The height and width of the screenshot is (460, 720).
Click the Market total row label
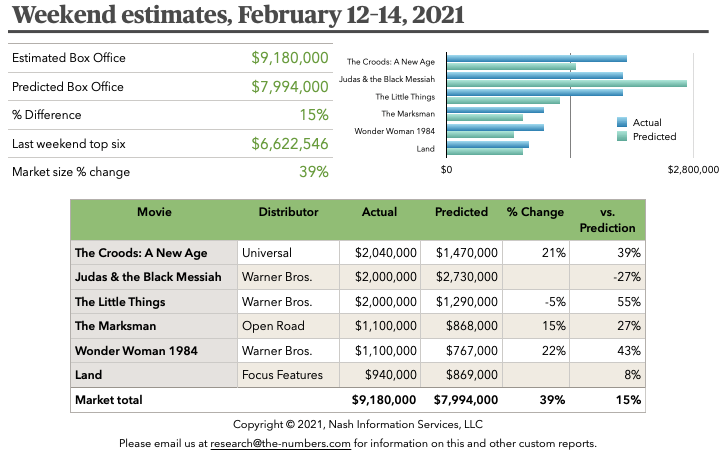click(109, 400)
